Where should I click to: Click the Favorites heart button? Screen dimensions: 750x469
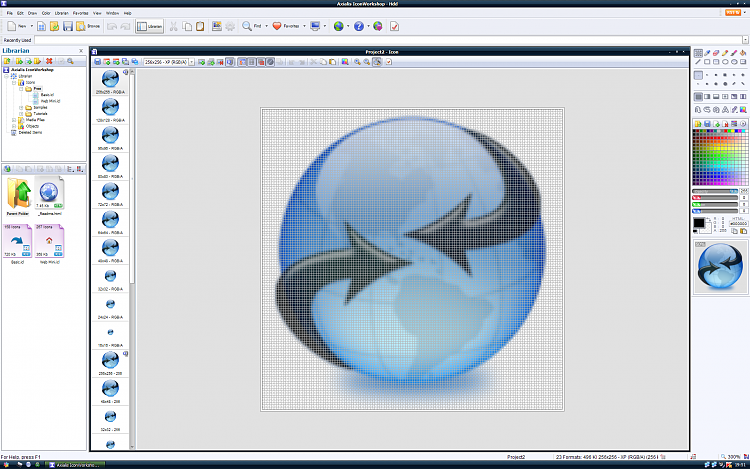286,26
